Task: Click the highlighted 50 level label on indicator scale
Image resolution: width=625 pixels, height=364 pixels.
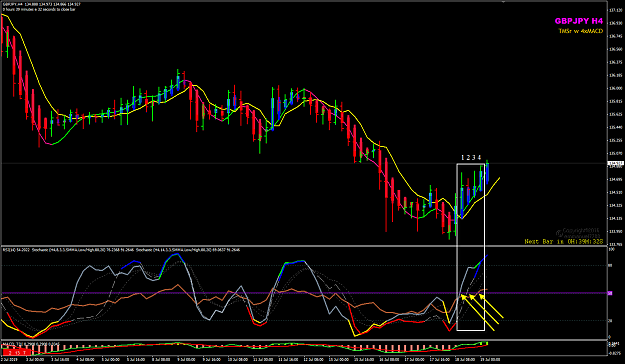Action: (x=610, y=293)
